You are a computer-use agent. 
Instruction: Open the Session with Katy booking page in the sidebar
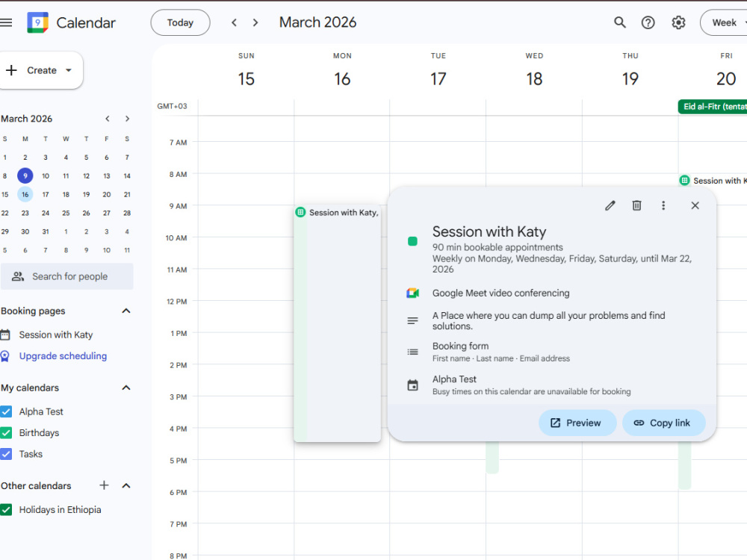[x=56, y=335]
